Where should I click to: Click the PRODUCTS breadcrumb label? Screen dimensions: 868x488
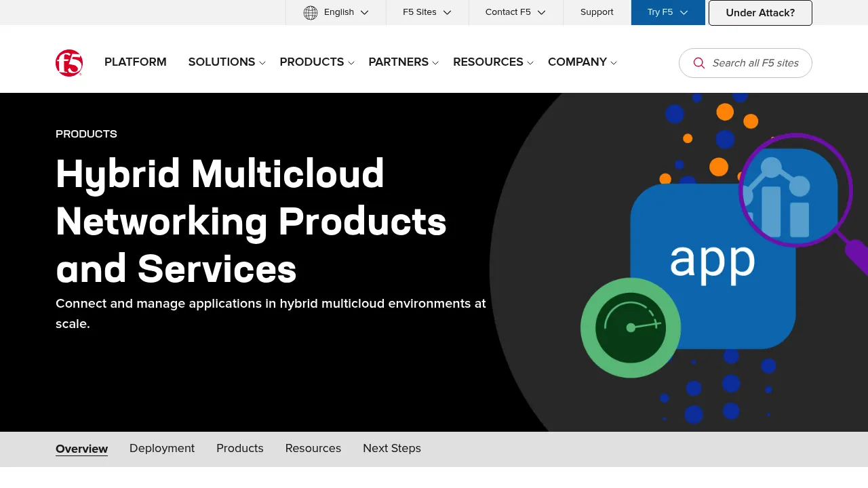pyautogui.click(x=86, y=134)
